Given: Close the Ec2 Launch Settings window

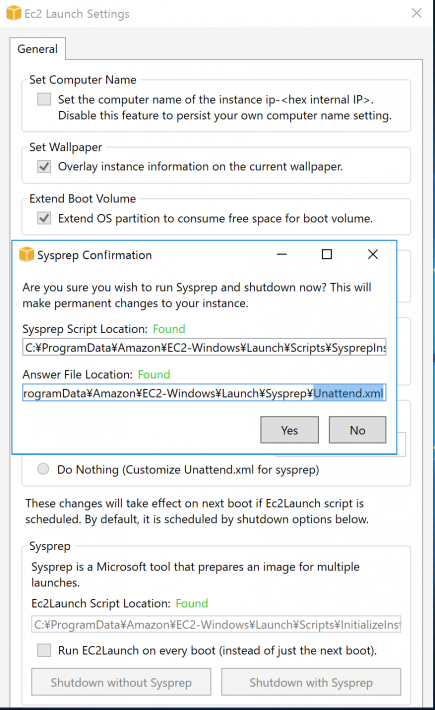Looking at the screenshot, I should coord(416,13).
